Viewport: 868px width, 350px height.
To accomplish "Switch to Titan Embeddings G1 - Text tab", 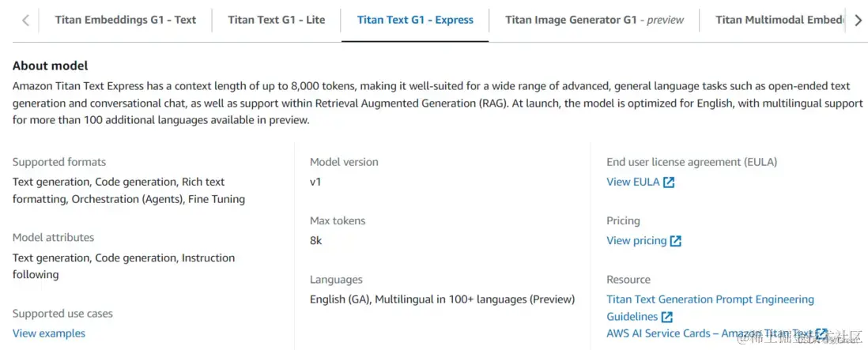I will pos(126,20).
